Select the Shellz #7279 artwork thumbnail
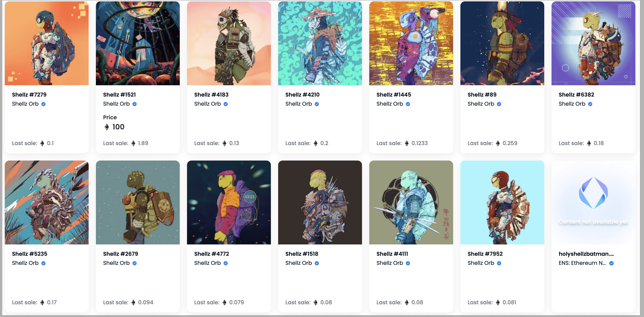Screen dimensions: 644x317 point(47,43)
